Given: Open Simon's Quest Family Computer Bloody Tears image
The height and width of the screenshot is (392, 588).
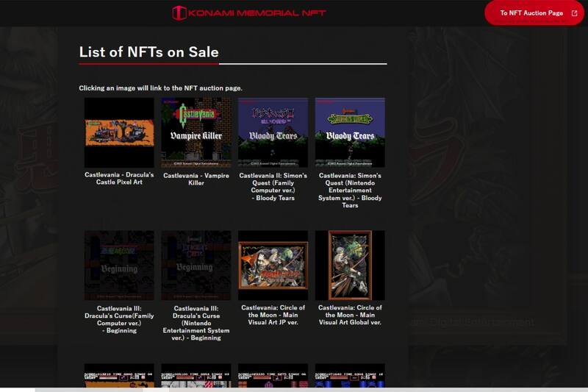Looking at the screenshot, I should click(x=273, y=132).
